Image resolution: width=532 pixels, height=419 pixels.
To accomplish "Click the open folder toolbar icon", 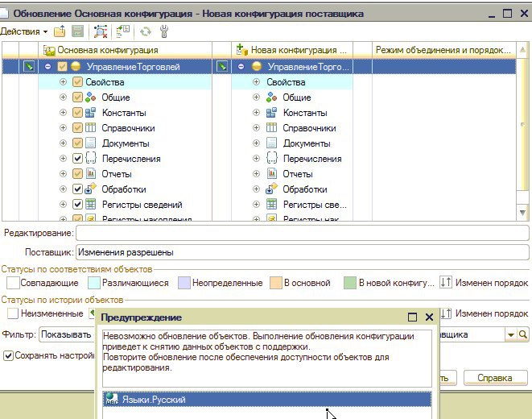I will 60,31.
